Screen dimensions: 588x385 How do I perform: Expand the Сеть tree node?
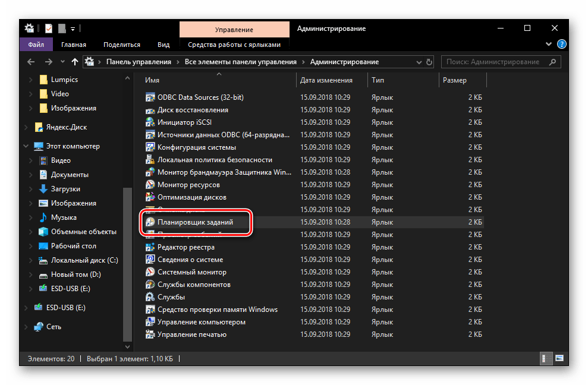pyautogui.click(x=25, y=327)
